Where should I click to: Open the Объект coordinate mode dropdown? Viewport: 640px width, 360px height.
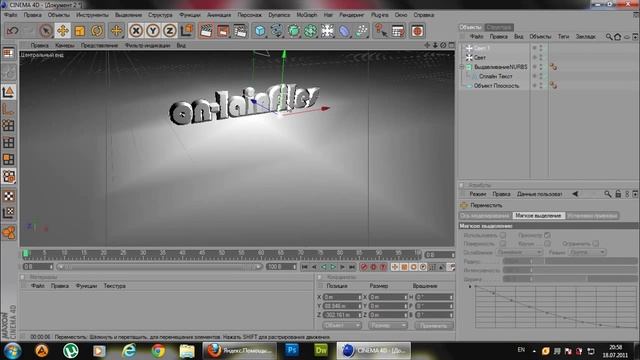pos(342,325)
